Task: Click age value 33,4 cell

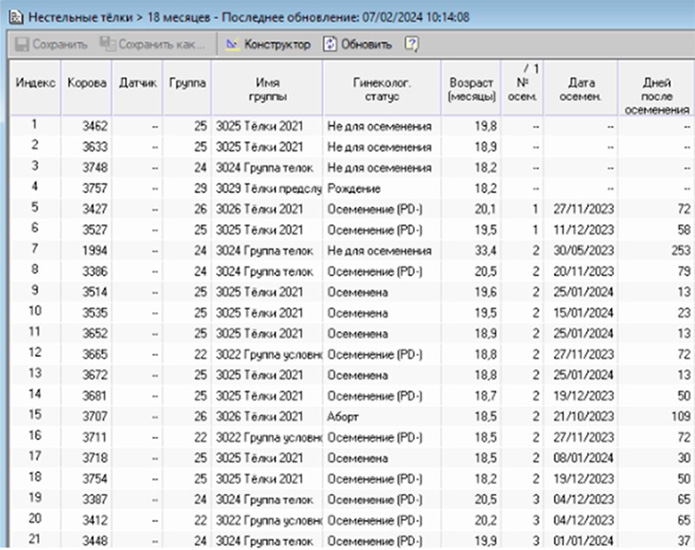Action: [x=471, y=251]
